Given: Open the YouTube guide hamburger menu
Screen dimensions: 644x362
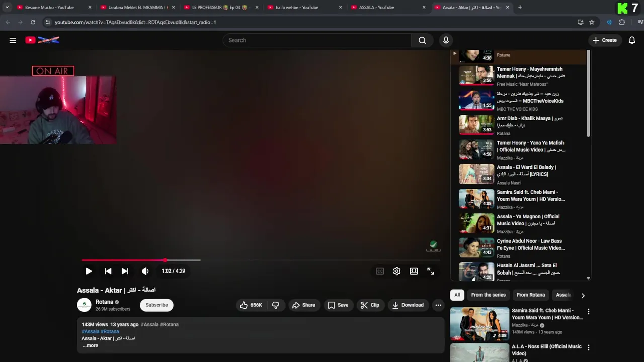Looking at the screenshot, I should click(13, 40).
